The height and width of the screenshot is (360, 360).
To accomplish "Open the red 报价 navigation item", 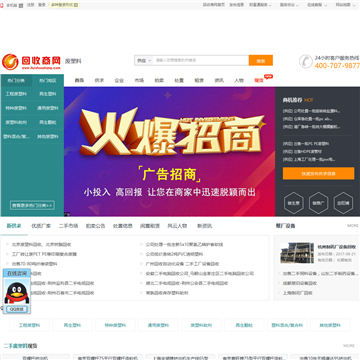I will coord(259,80).
